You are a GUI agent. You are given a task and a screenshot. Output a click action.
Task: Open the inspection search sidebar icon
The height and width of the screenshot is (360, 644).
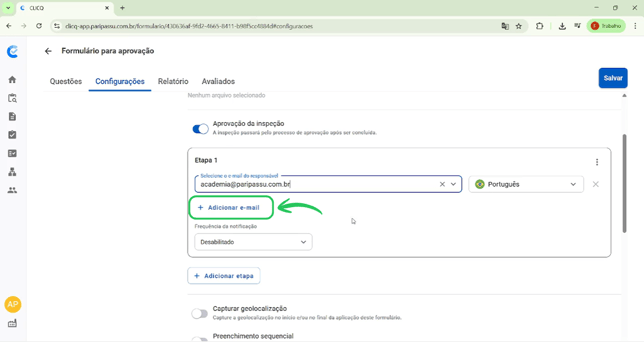[x=12, y=98]
